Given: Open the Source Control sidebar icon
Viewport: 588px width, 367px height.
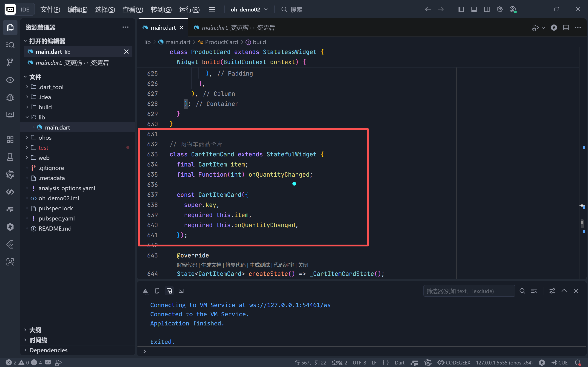Looking at the screenshot, I should coord(10,62).
